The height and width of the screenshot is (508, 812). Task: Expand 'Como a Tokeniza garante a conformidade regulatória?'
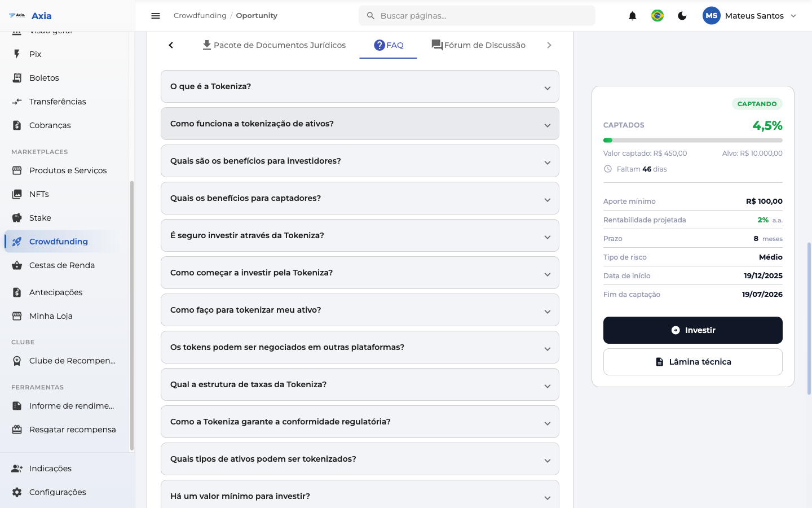click(360, 422)
